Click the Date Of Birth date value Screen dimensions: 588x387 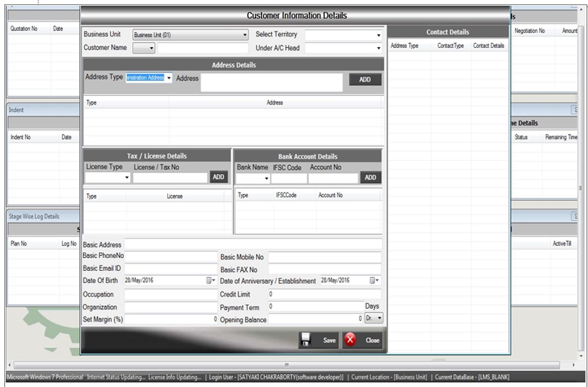coord(139,281)
